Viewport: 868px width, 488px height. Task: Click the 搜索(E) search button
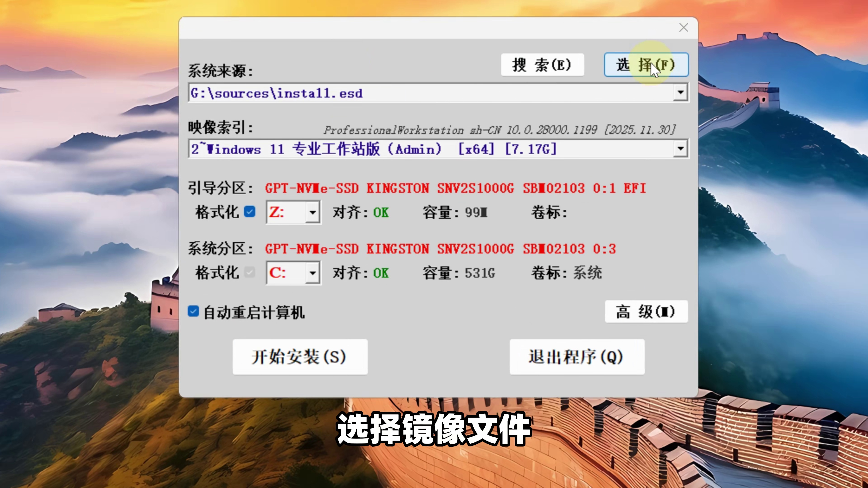tap(542, 65)
